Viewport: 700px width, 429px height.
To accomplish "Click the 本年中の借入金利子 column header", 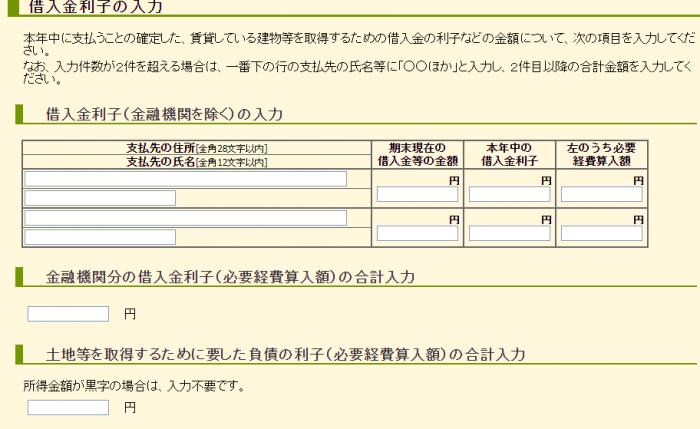I will point(509,154).
